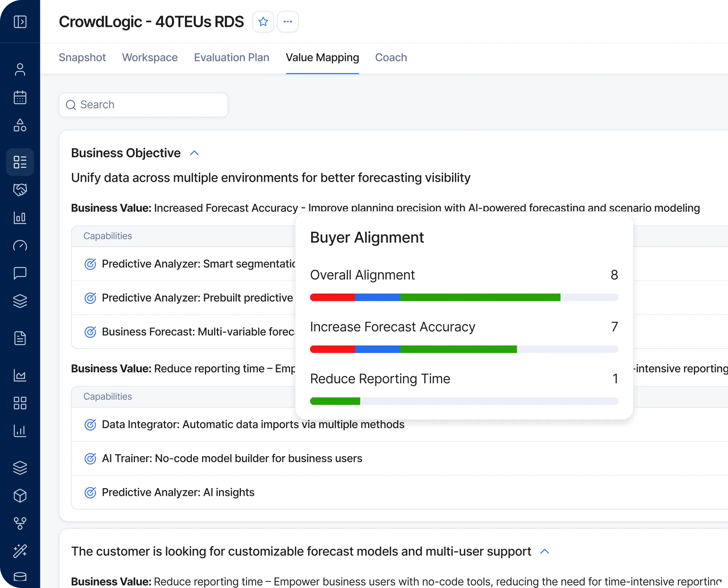Viewport: 728px width, 588px height.
Task: Open the Coach tab
Action: [391, 57]
